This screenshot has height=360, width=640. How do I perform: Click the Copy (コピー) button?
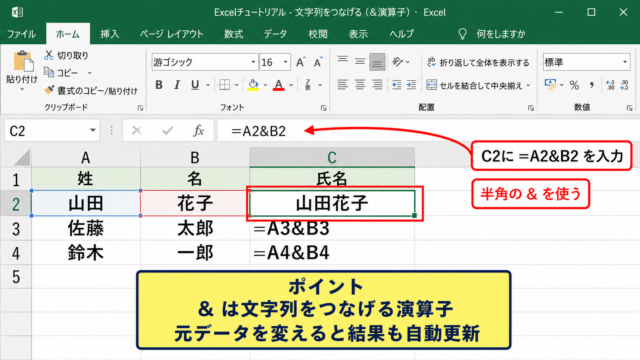[62, 73]
